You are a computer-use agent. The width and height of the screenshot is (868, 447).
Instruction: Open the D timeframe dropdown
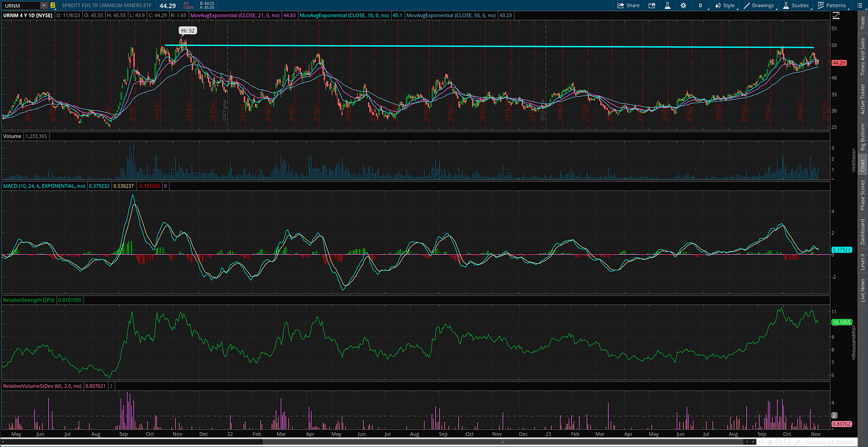point(700,5)
